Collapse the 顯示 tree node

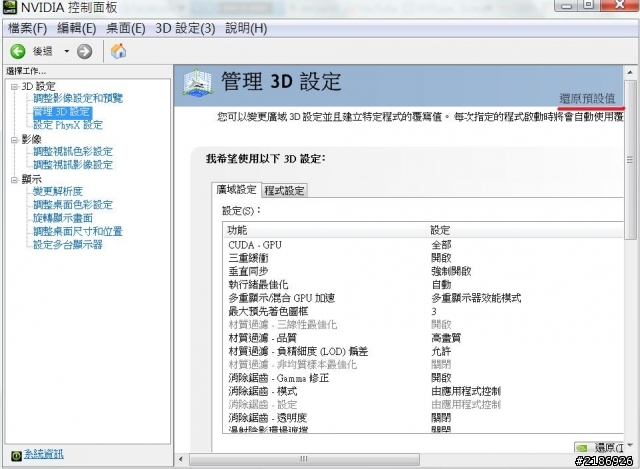pyautogui.click(x=15, y=180)
